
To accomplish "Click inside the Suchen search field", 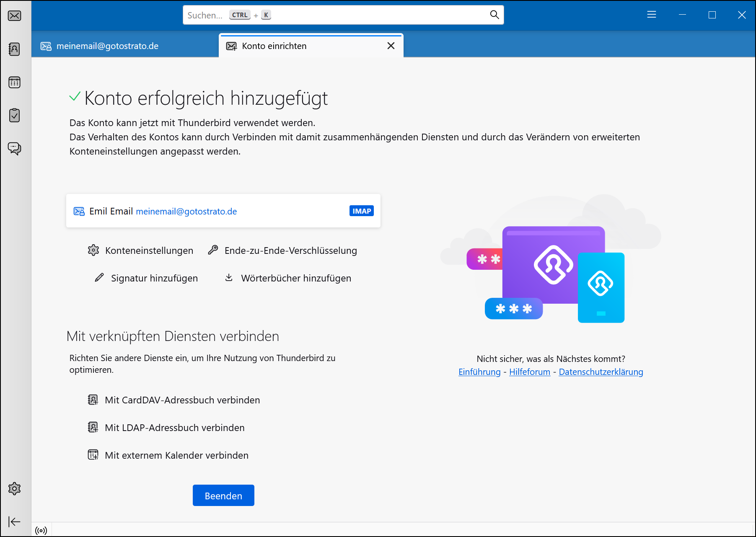I will coord(335,15).
